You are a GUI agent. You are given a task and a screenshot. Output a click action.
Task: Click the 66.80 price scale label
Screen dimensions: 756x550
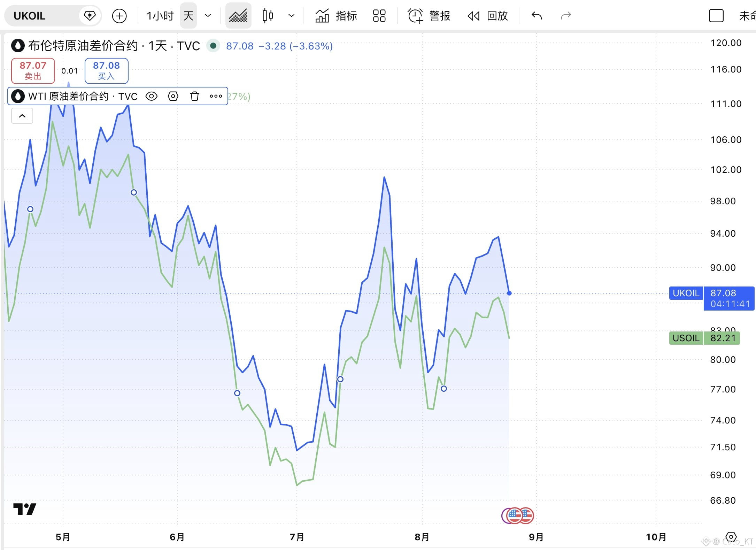(723, 501)
